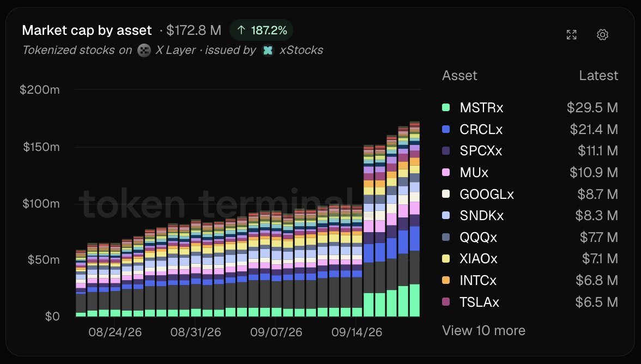Viewport: 641px width, 364px height.
Task: Select the INTCx legend label
Action: point(478,280)
